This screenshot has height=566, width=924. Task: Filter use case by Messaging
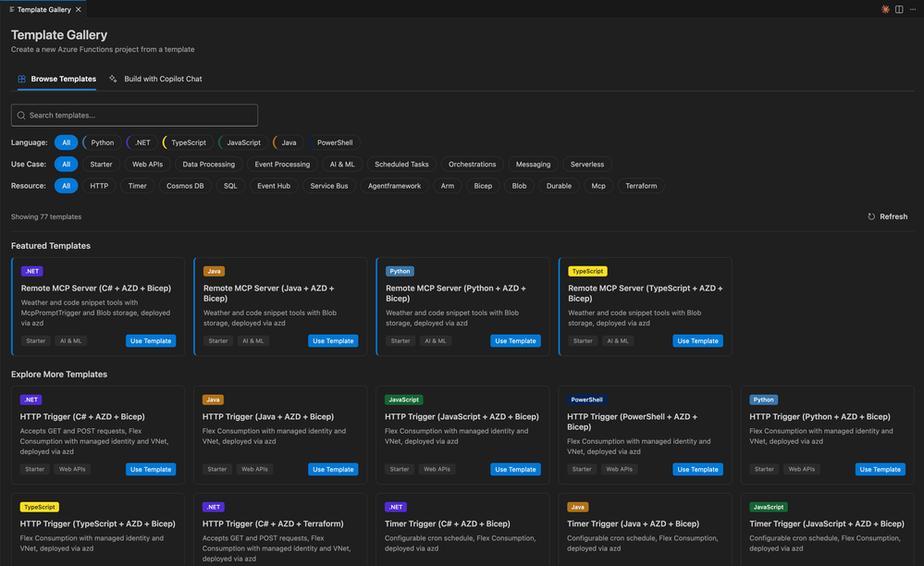click(x=533, y=165)
